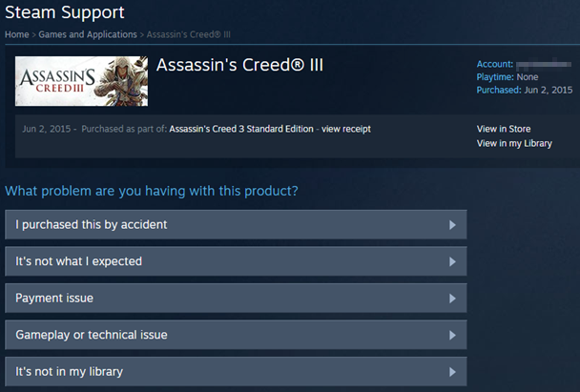Viewport: 580px width, 392px height.
Task: Click the Assassin's Creed III game thumbnail
Action: 81,82
